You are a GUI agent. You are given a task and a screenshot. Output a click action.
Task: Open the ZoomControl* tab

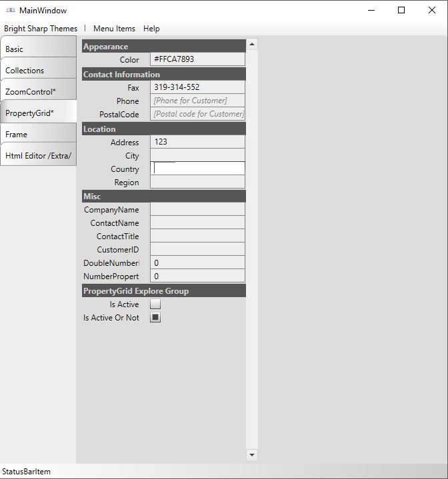point(38,92)
